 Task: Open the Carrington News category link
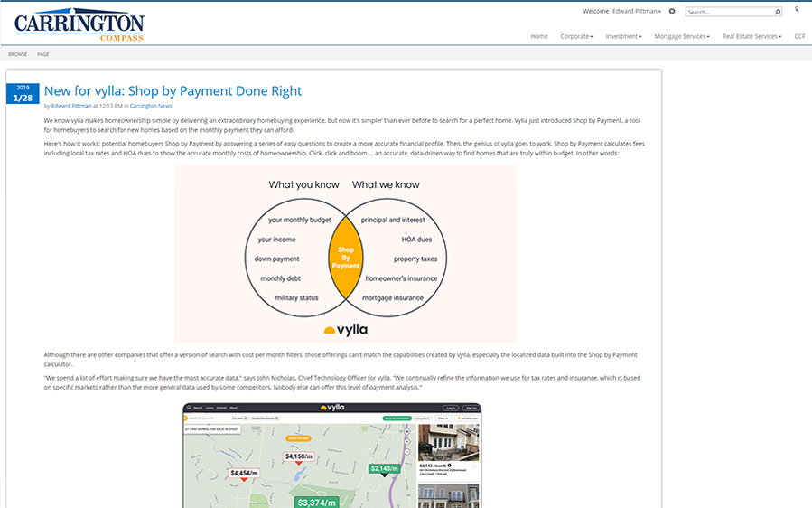point(151,106)
